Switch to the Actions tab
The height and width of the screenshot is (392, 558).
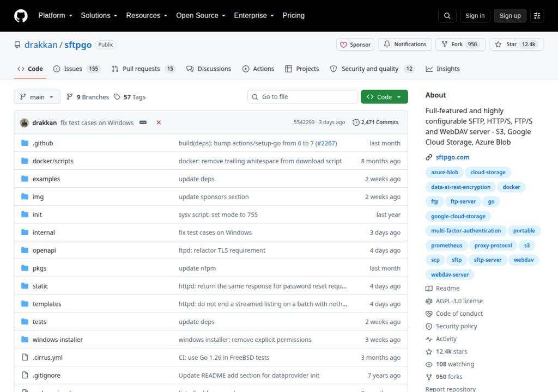(x=258, y=69)
